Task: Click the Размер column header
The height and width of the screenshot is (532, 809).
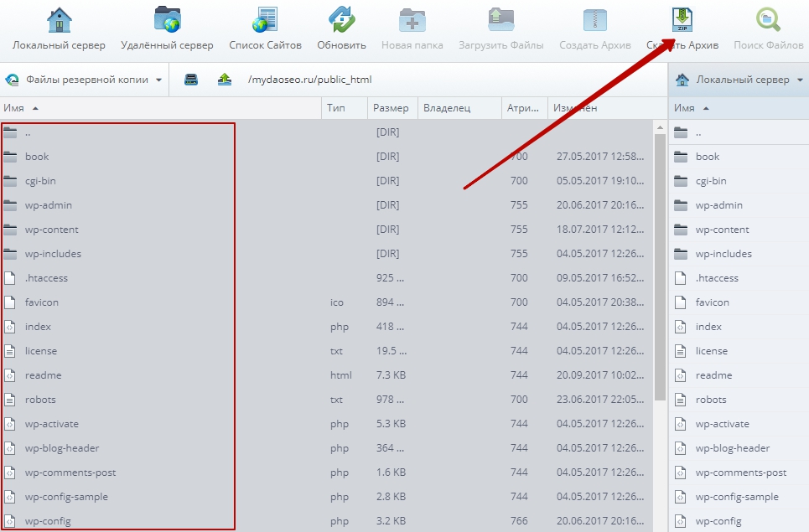Action: [392, 108]
